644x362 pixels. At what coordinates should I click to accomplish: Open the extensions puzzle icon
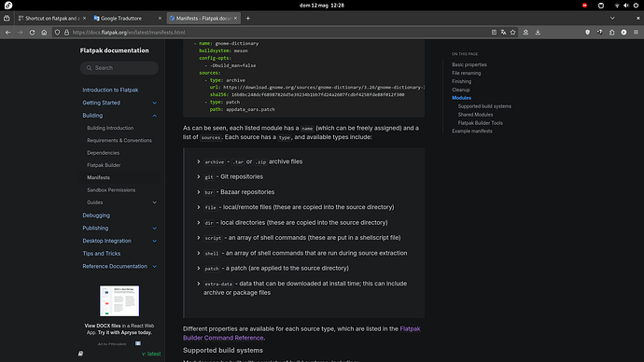[612, 32]
